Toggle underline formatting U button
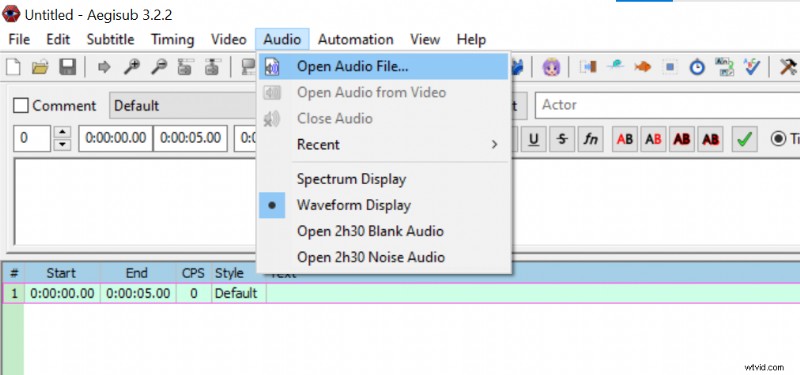800x375 pixels. pos(534,139)
